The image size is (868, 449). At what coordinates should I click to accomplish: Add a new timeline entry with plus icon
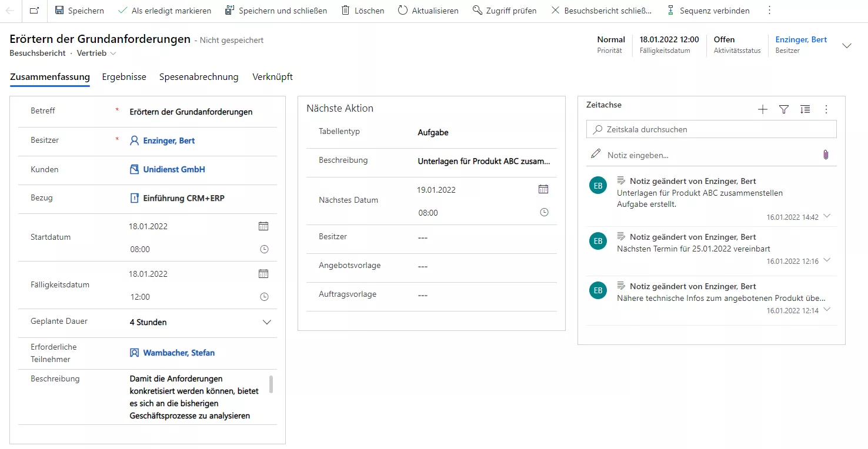[763, 109]
